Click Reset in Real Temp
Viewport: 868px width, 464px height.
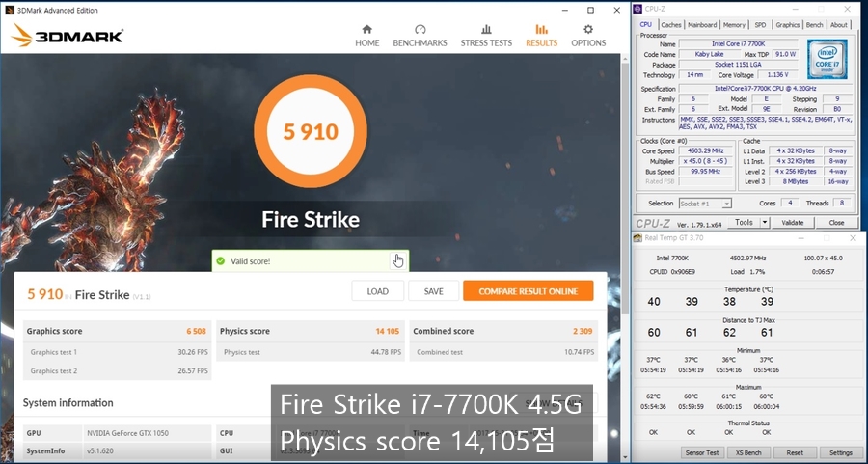point(795,453)
